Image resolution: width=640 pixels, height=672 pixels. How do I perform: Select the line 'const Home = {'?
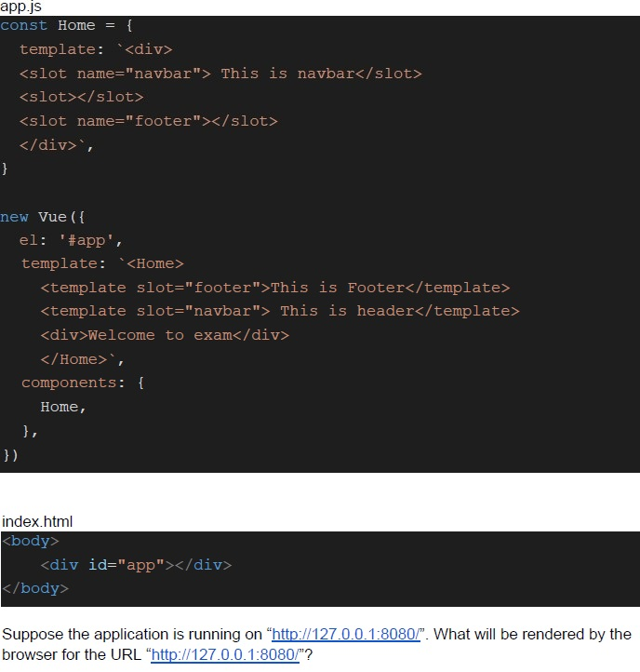(66, 25)
